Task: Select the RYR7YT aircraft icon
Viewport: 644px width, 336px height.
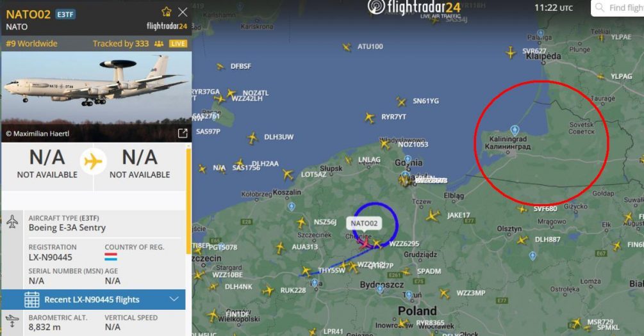Action: pos(370,118)
